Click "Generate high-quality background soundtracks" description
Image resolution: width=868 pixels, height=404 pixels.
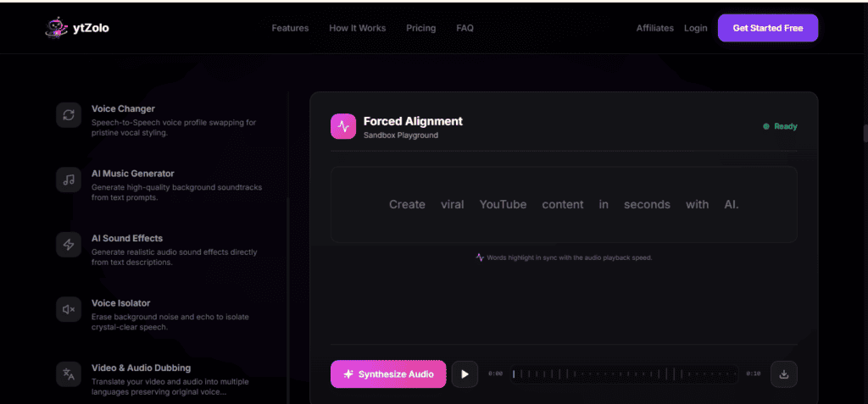176,192
